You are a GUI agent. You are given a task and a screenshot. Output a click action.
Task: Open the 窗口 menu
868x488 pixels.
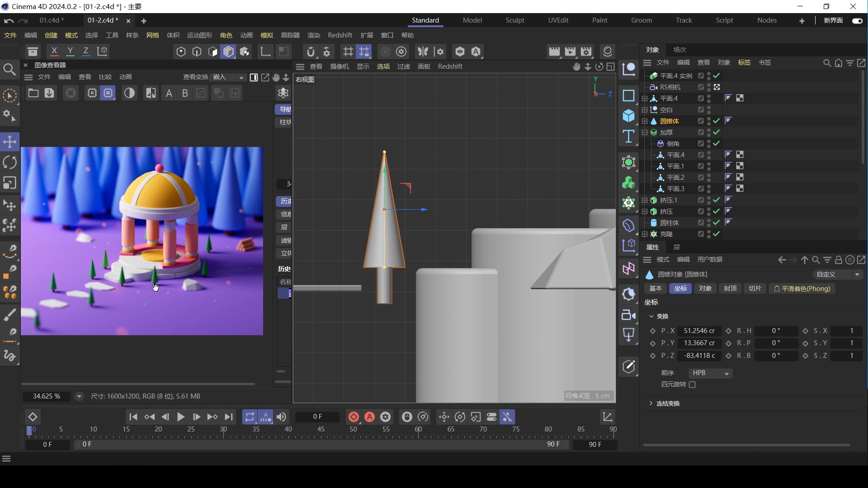coord(387,35)
